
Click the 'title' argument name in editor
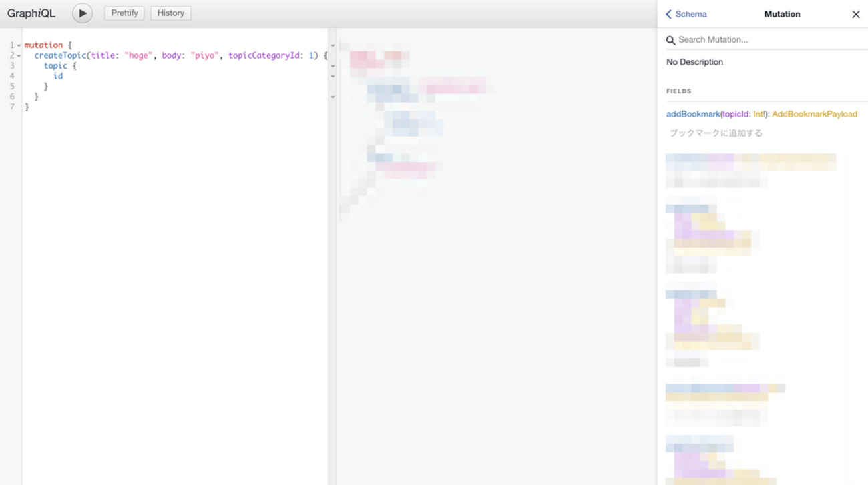(x=103, y=55)
